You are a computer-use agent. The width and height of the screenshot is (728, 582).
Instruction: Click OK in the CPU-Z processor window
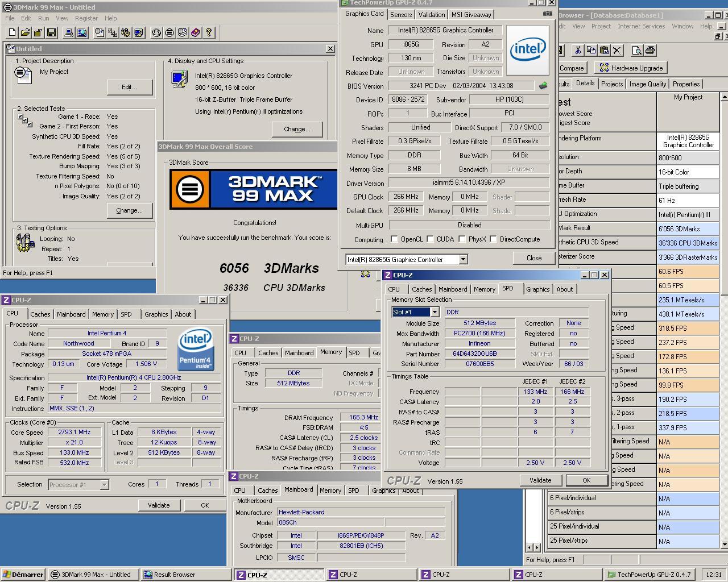205,505
